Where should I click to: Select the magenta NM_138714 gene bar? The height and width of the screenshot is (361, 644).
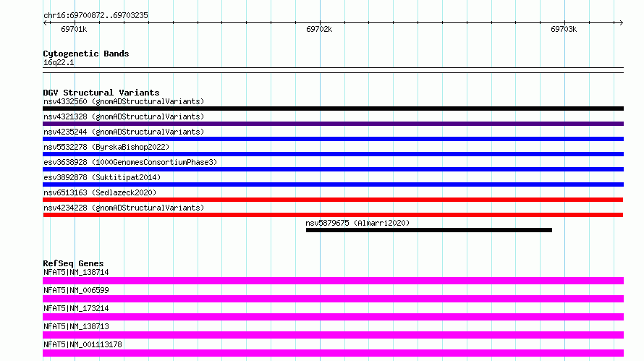point(333,281)
